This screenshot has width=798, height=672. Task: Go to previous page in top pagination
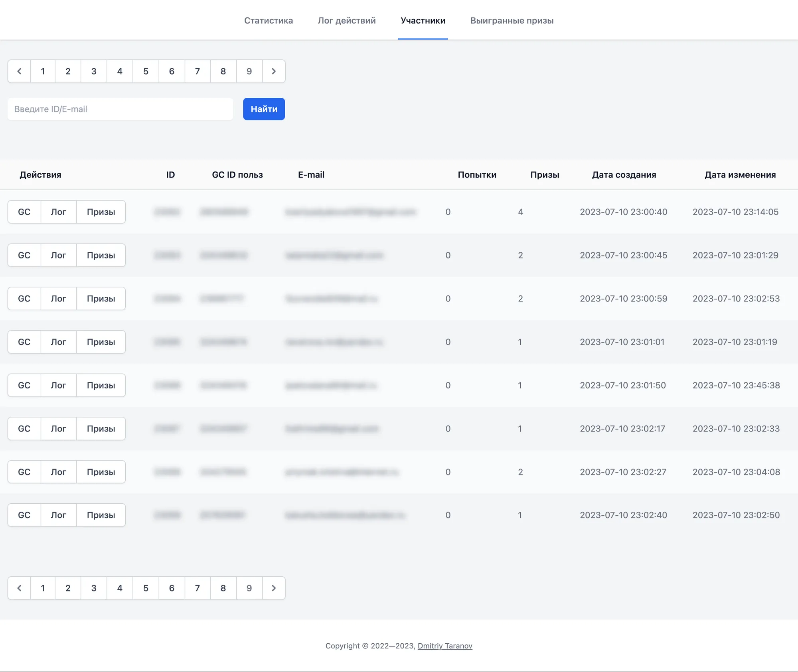pyautogui.click(x=19, y=71)
